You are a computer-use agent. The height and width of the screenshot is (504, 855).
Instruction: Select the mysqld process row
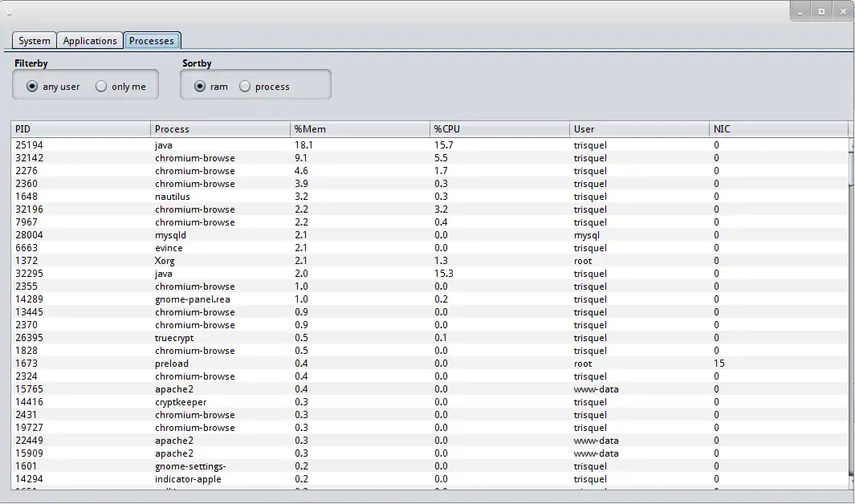tap(171, 235)
